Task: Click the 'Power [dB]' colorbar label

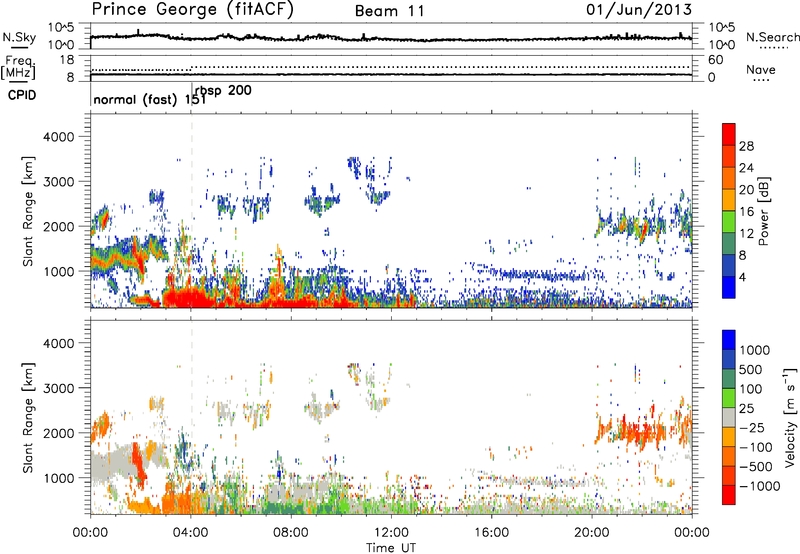Action: click(764, 211)
